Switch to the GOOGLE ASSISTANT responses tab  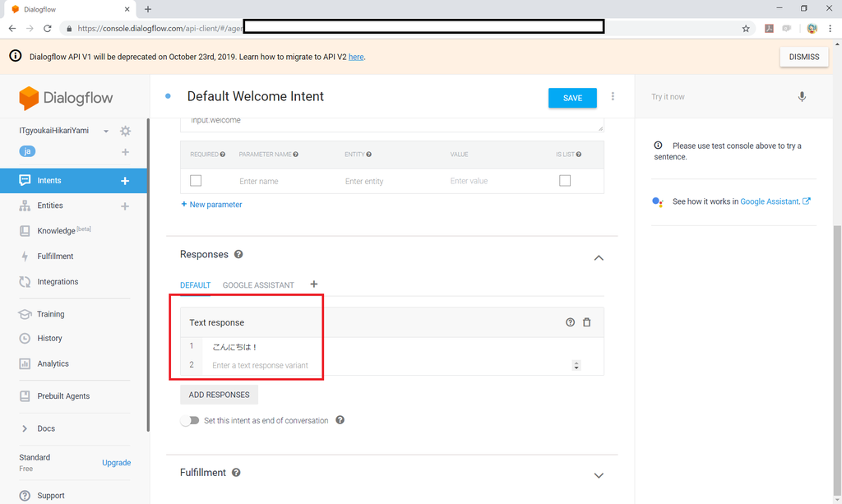click(x=258, y=285)
